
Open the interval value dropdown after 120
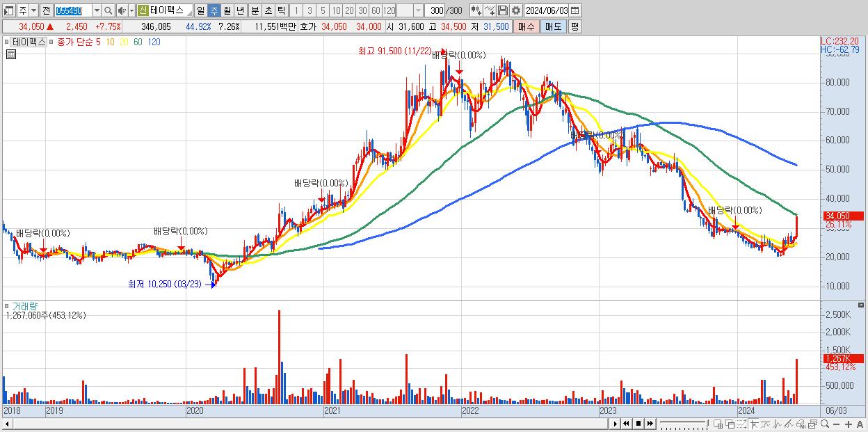(418, 10)
